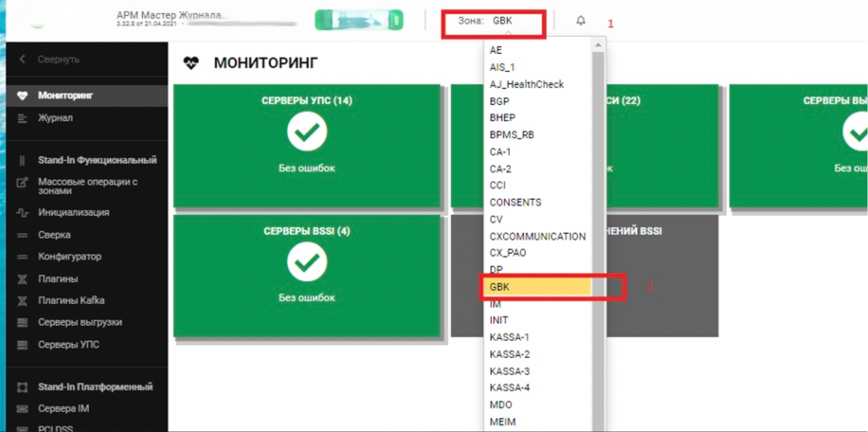Screen dimensions: 868x432
Task: Click the Серверы УПС (14) tile
Action: 307,145
